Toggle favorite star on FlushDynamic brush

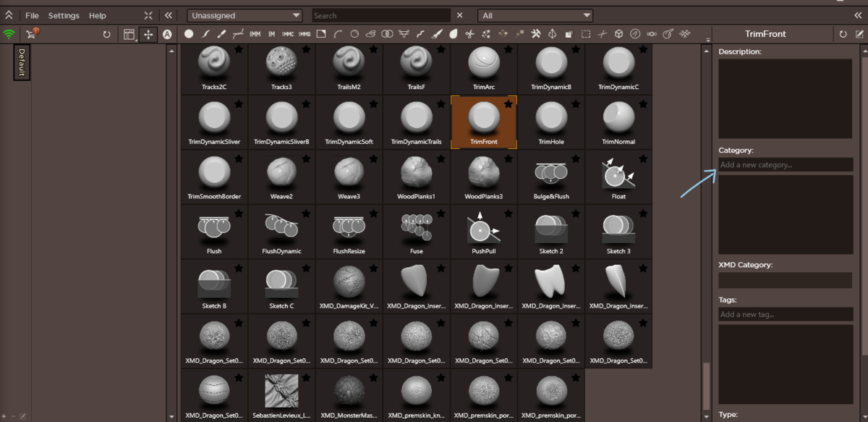point(306,214)
